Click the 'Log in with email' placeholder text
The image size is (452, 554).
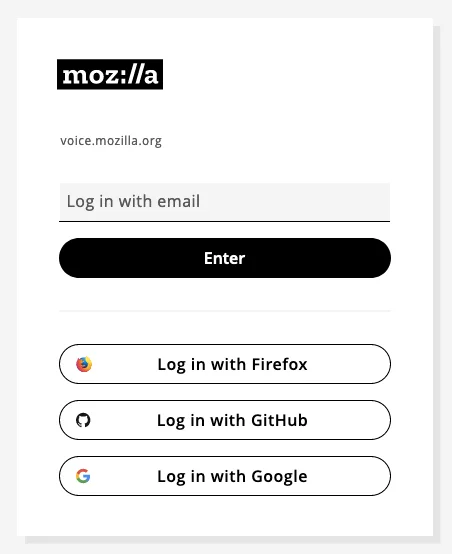coord(133,202)
